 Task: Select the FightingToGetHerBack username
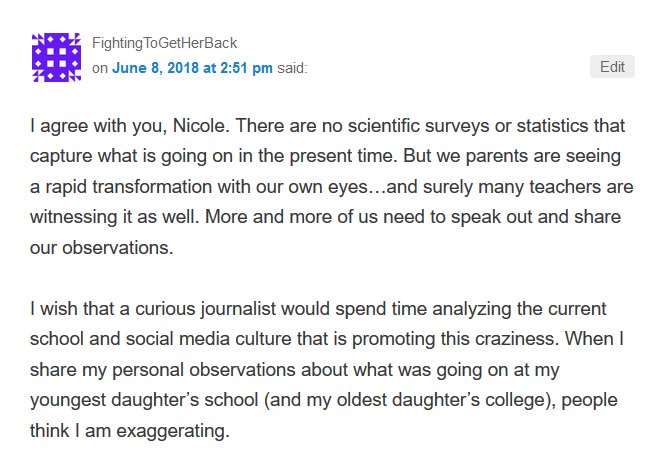(x=165, y=43)
